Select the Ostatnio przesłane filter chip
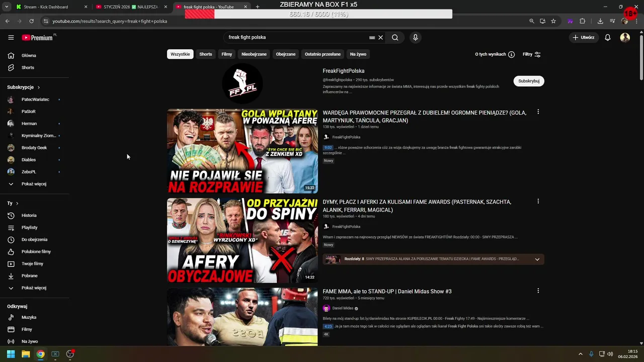 click(323, 54)
